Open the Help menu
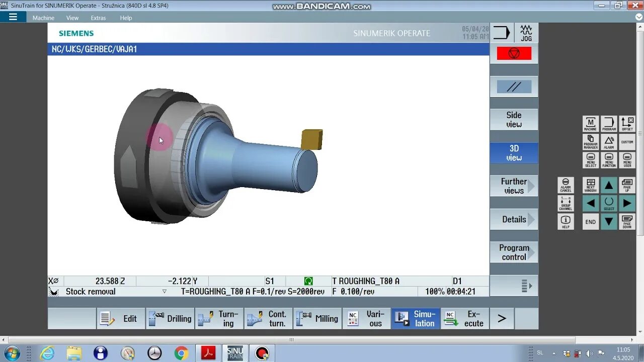This screenshot has width=644, height=362. pyautogui.click(x=126, y=18)
